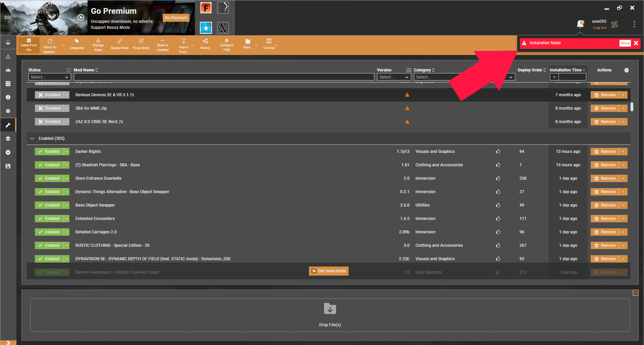Remove the DYNAVISION SE mod
644x345 pixels.
click(605, 259)
